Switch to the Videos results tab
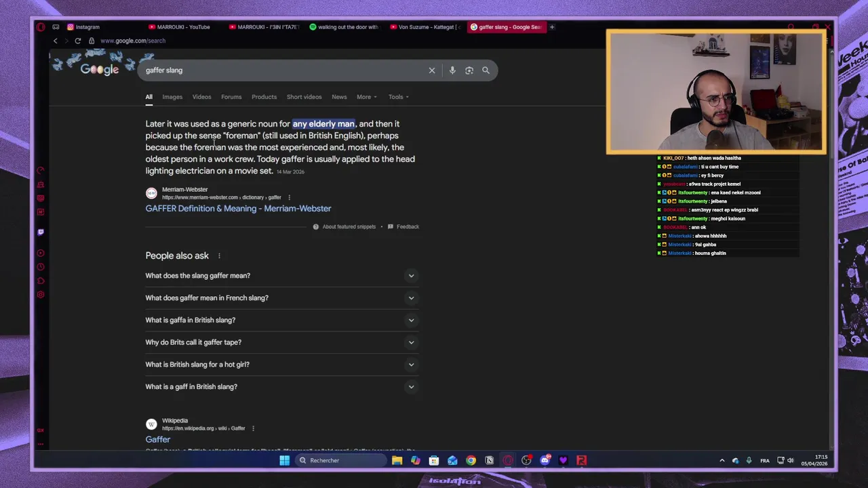 point(201,97)
